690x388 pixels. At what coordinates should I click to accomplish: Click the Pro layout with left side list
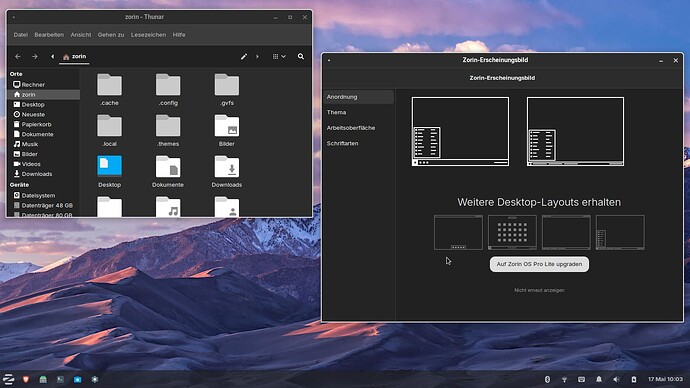point(620,233)
